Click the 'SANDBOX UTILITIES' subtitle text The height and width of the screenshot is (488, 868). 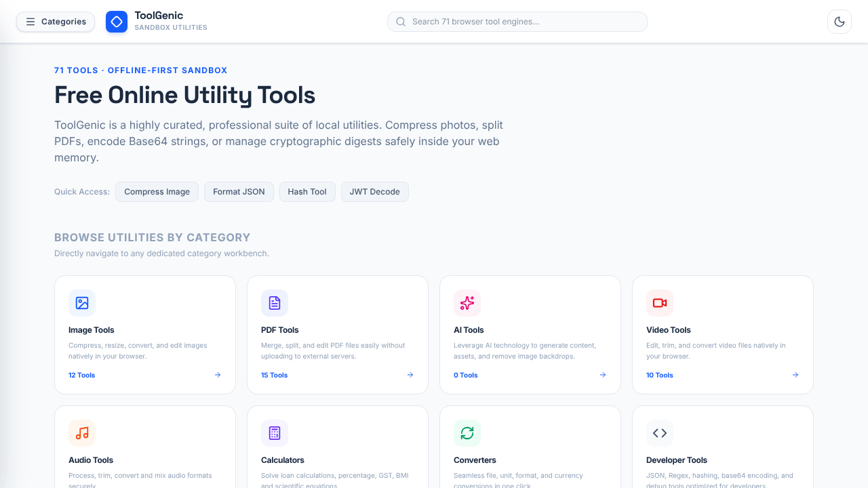(x=171, y=28)
